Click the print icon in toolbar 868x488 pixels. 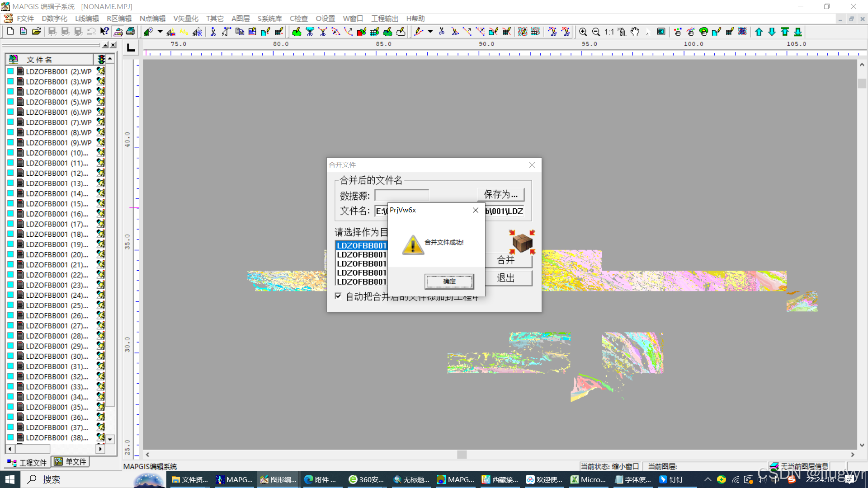coord(131,32)
